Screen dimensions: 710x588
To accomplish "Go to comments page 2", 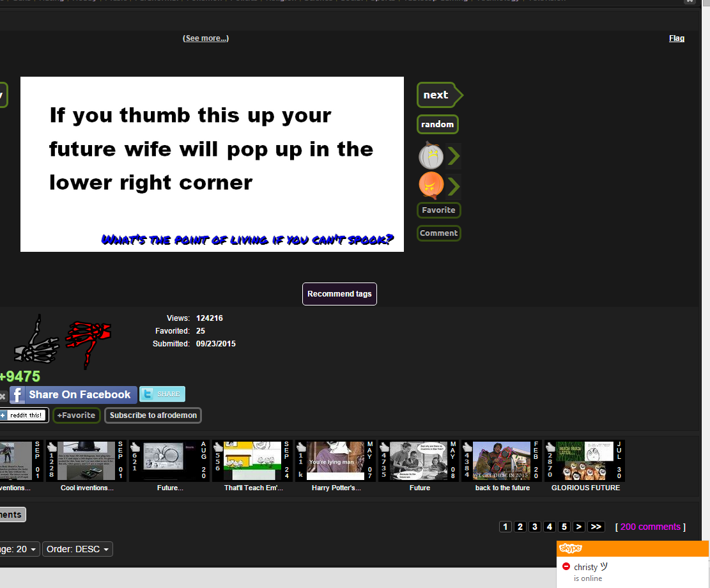I will click(520, 527).
